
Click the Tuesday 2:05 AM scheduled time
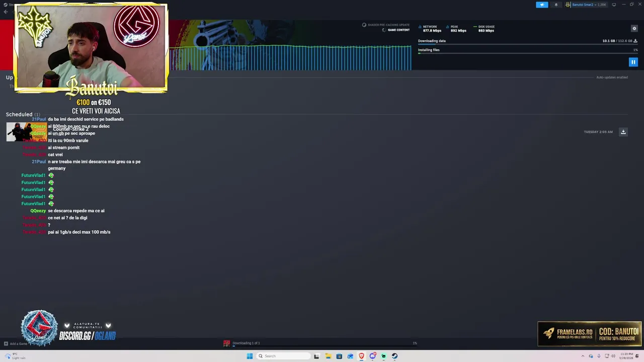click(598, 132)
